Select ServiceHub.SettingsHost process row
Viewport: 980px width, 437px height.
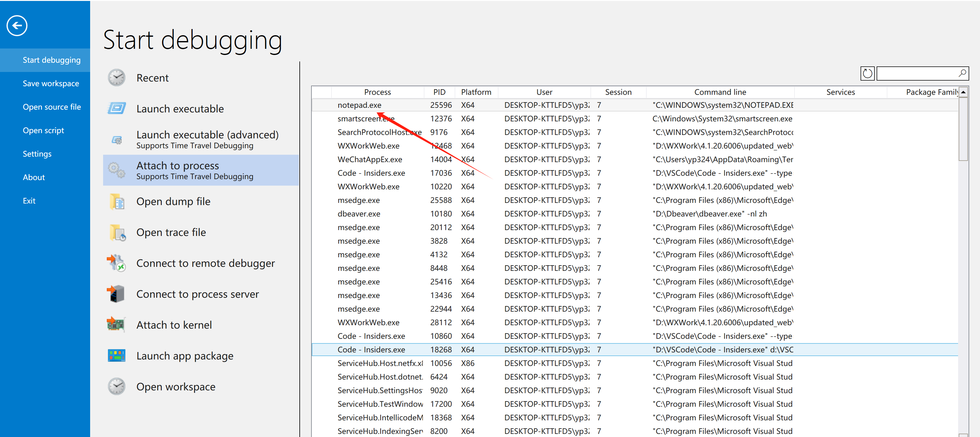[x=635, y=391]
